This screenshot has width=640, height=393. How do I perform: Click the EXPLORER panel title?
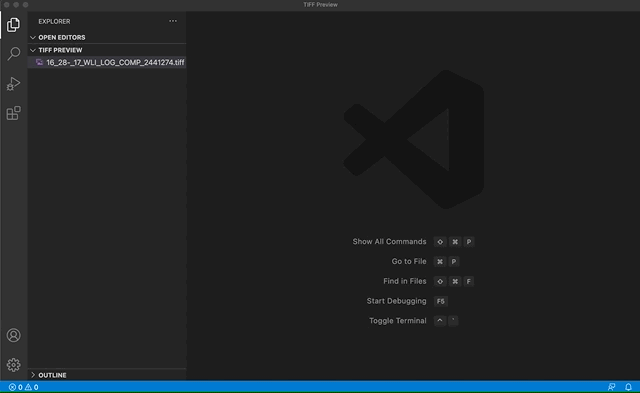click(x=54, y=21)
